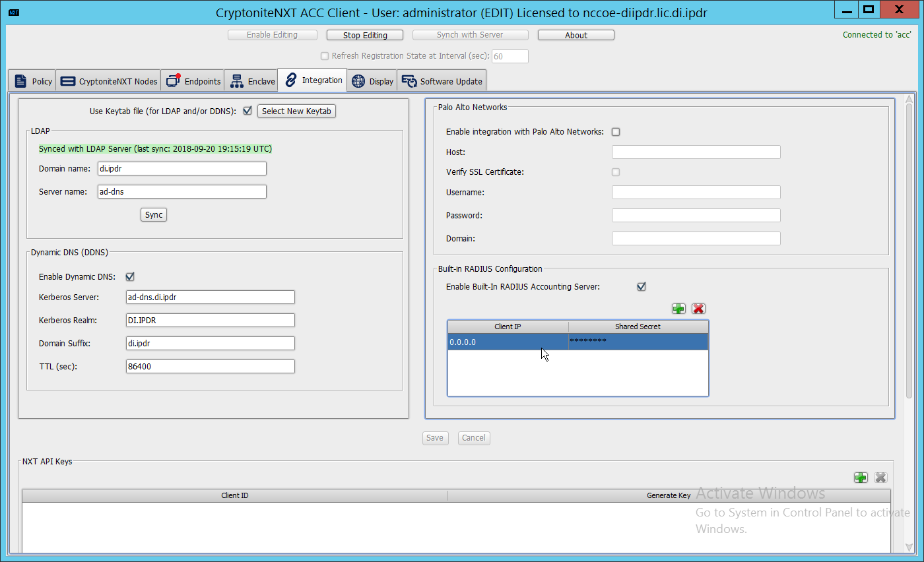924x562 pixels.
Task: Click the red X icon above RADIUS table
Action: (x=698, y=309)
